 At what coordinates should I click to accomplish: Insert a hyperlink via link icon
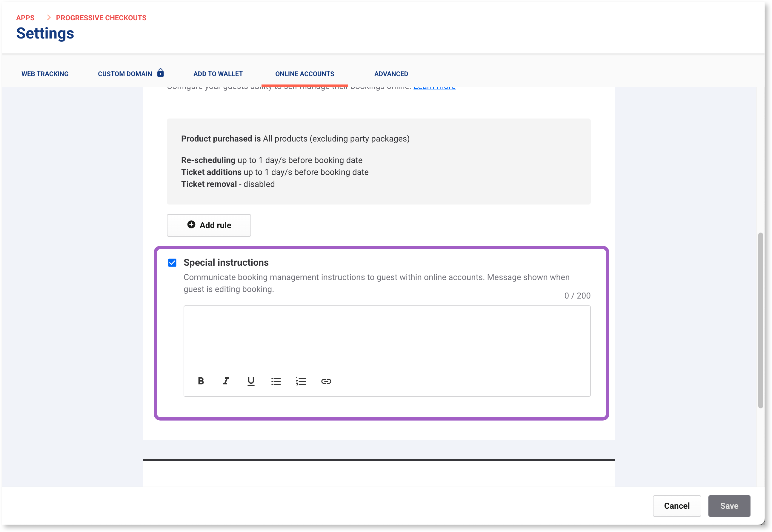pos(326,381)
